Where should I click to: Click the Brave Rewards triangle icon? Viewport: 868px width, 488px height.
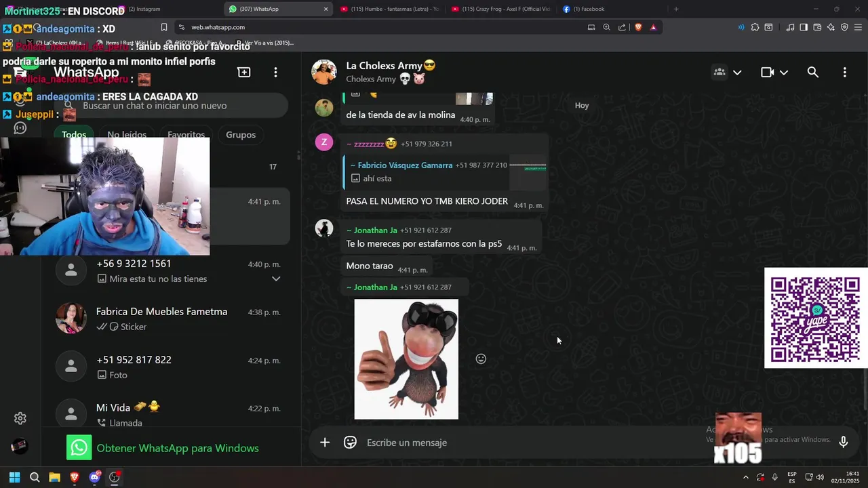point(653,27)
